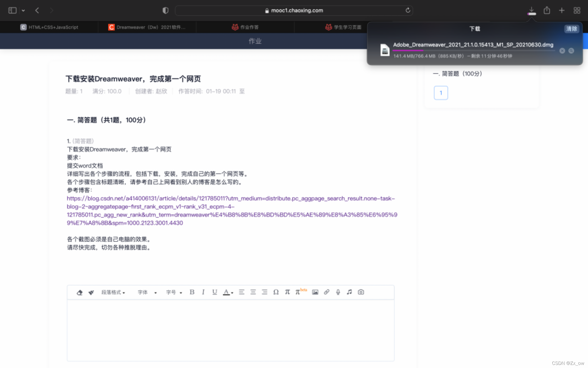Click the attachment paperclip icon
This screenshot has width=588, height=368.
point(326,292)
